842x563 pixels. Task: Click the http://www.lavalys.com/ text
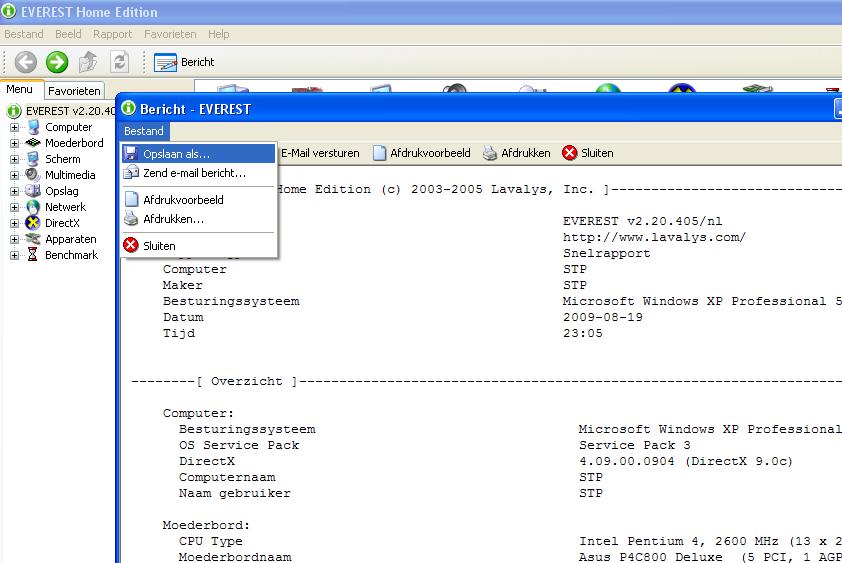[x=654, y=237]
